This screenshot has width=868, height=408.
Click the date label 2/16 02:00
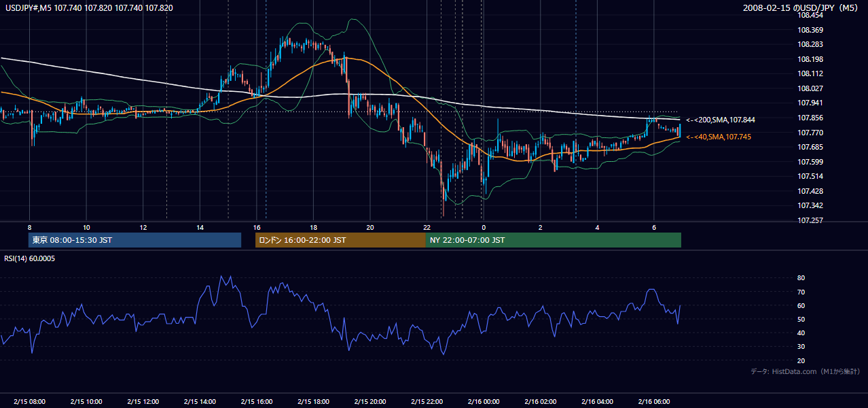coord(540,402)
